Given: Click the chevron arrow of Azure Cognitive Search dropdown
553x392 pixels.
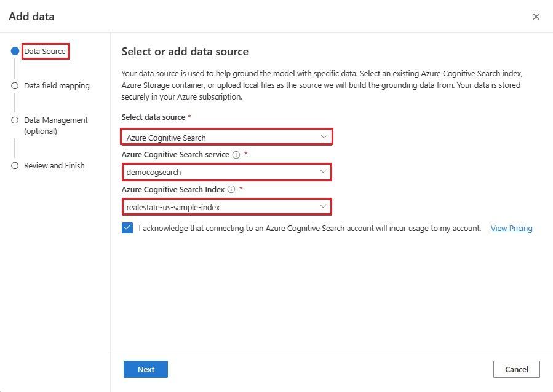Looking at the screenshot, I should click(324, 137).
